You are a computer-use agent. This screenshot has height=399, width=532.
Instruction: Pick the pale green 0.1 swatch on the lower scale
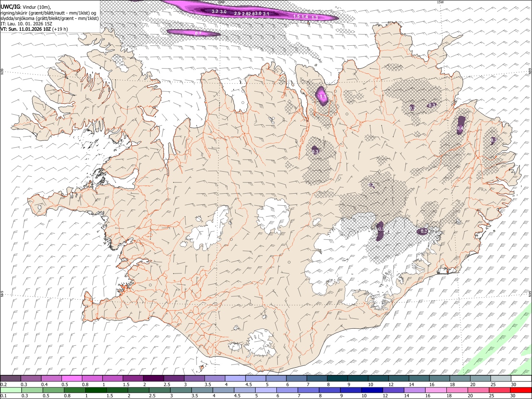click(x=10, y=390)
